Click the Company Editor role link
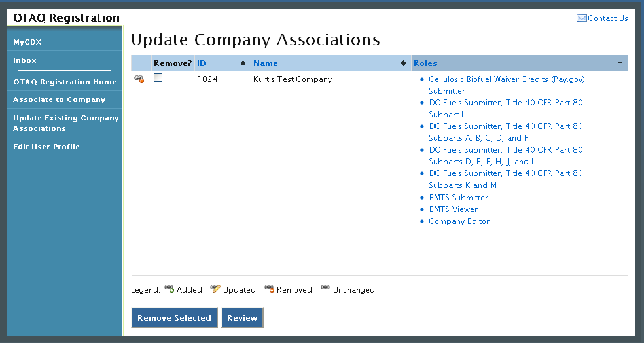Viewport: 644px width, 343px height. (x=459, y=221)
